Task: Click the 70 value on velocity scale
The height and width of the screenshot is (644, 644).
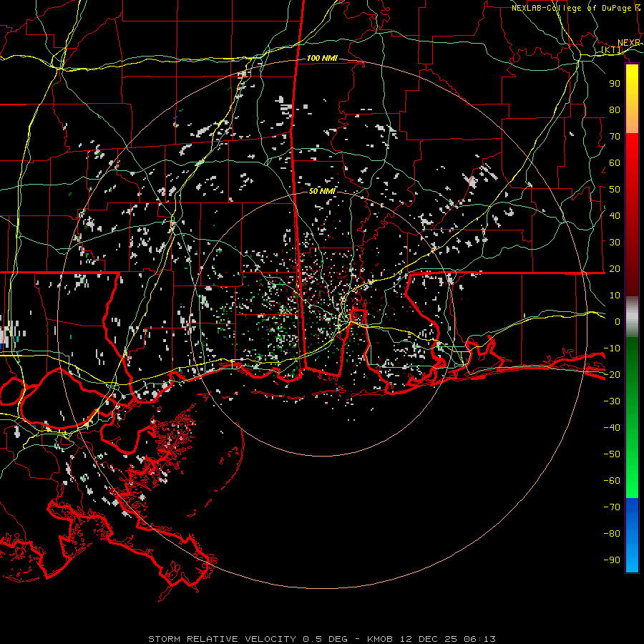Action: click(615, 137)
